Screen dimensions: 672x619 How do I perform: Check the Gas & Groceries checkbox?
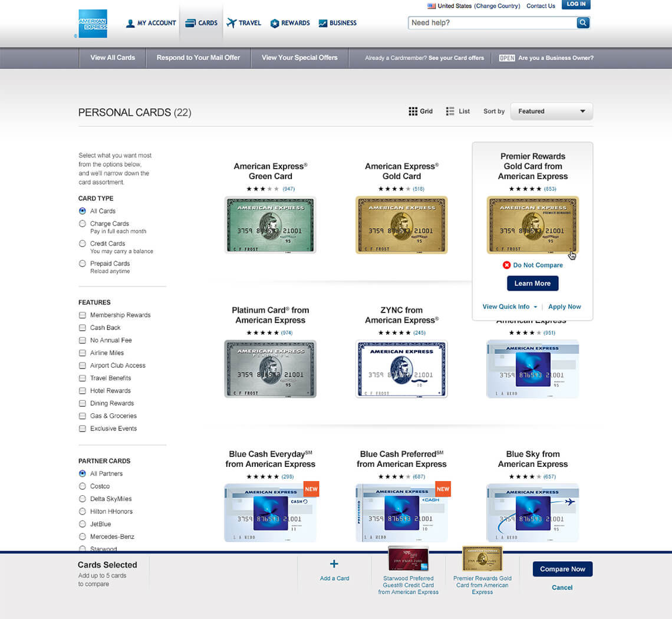click(x=83, y=416)
